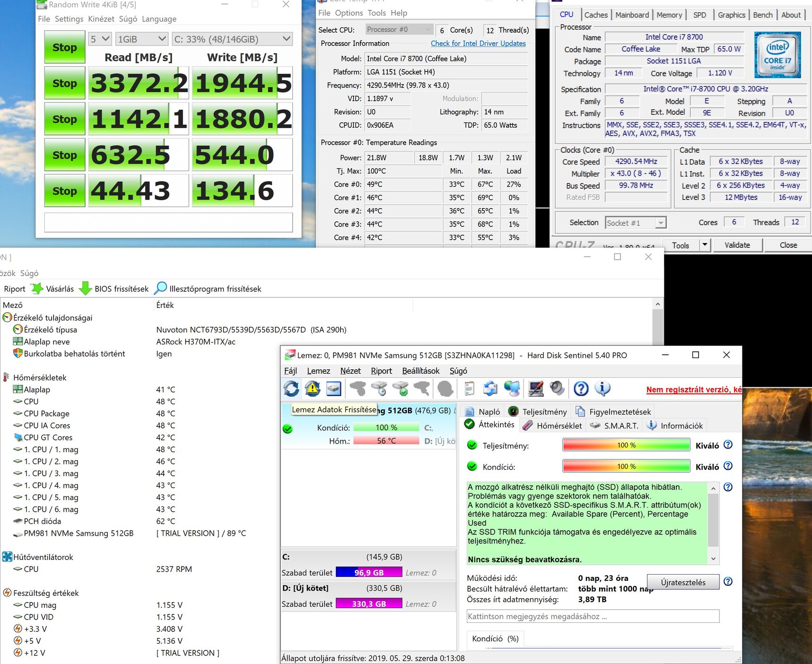Click the Kattintson megjegyzés megadásához comment field

pos(593,616)
